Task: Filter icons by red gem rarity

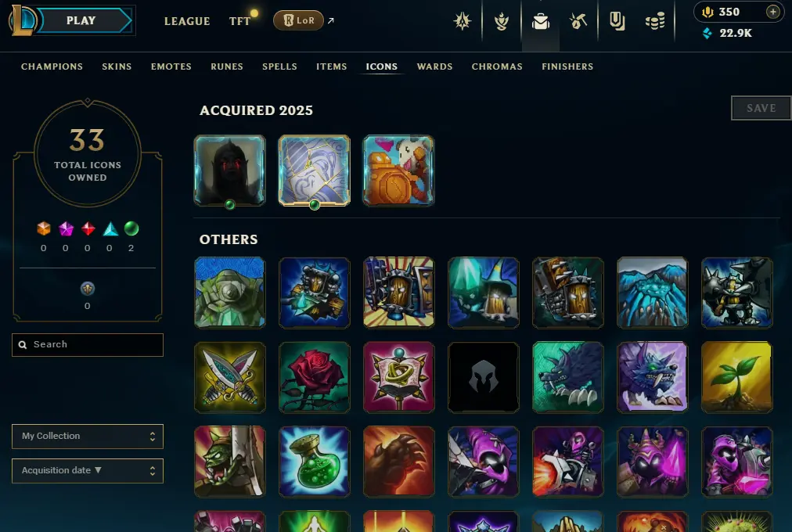Action: (88, 228)
